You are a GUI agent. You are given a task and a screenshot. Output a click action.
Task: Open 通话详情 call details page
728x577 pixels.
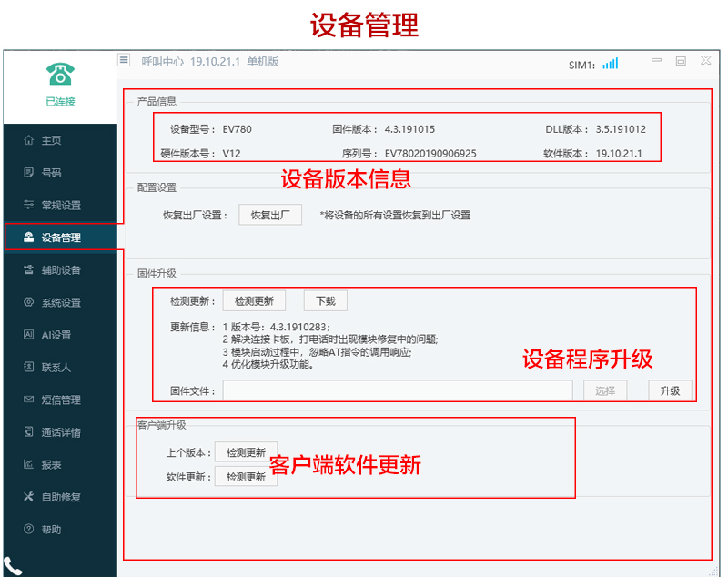(x=60, y=432)
